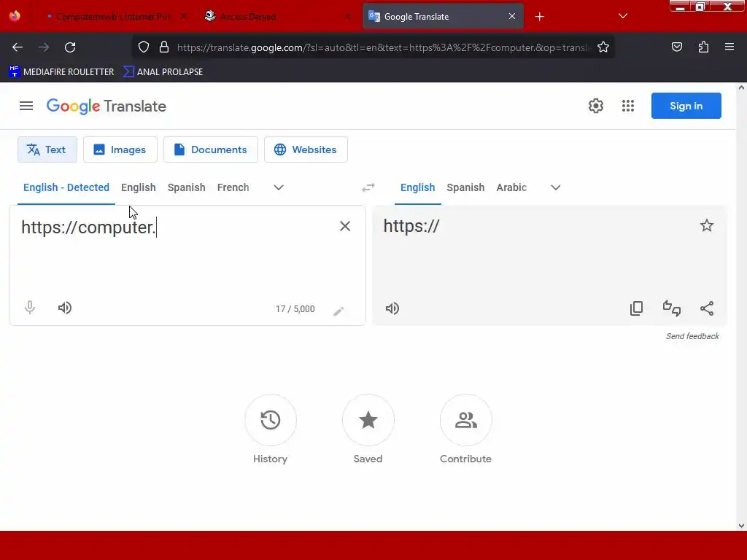747x560 pixels.
Task: Expand the source languages dropdown arrow
Action: [279, 187]
